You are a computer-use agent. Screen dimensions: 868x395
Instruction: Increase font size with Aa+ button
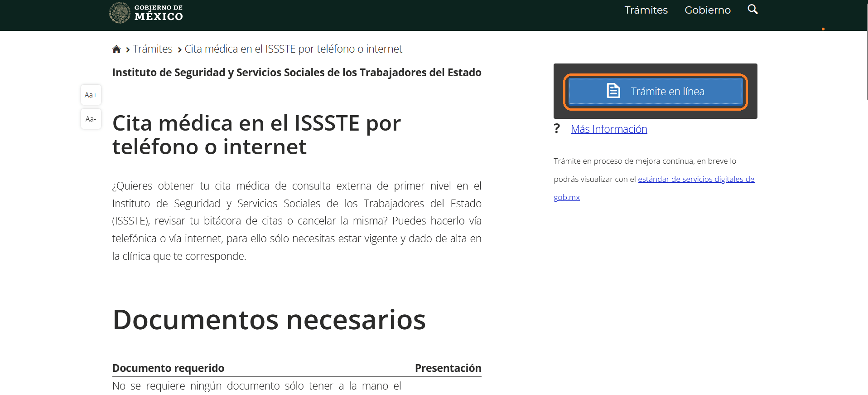click(91, 95)
